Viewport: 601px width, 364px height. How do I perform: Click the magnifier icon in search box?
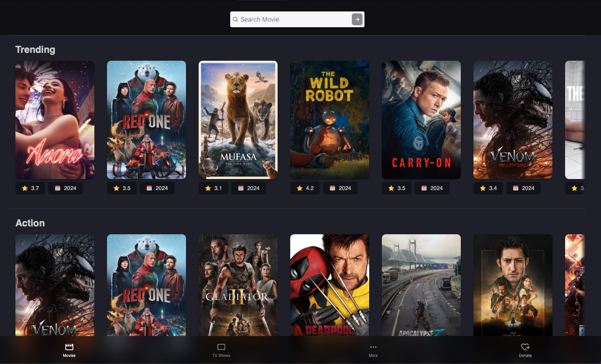click(235, 19)
